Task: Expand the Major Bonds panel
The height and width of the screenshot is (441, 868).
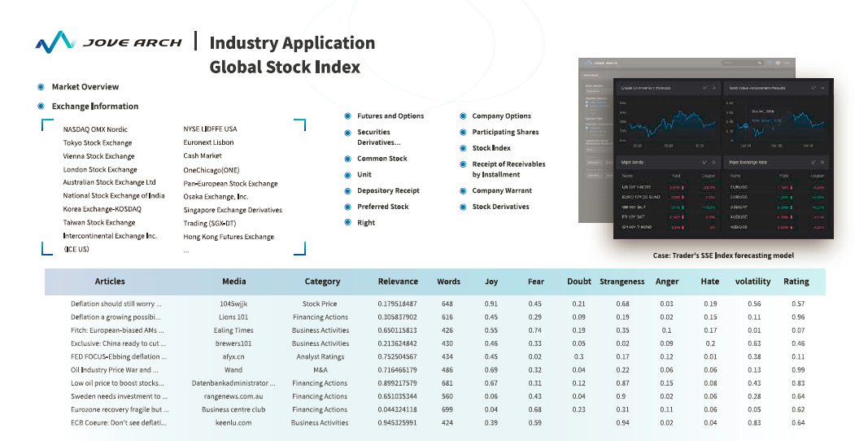Action: pyautogui.click(x=704, y=163)
